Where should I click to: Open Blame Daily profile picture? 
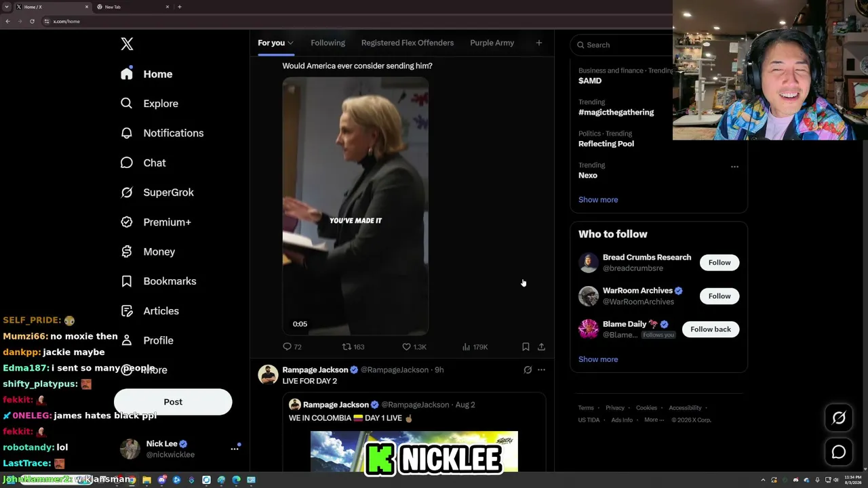click(589, 329)
